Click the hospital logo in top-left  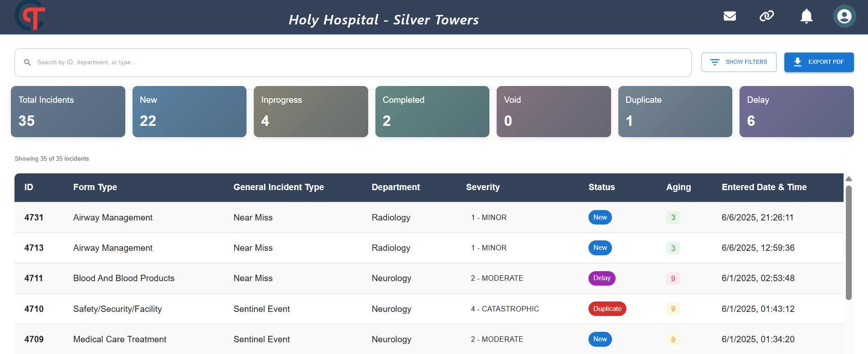[30, 15]
